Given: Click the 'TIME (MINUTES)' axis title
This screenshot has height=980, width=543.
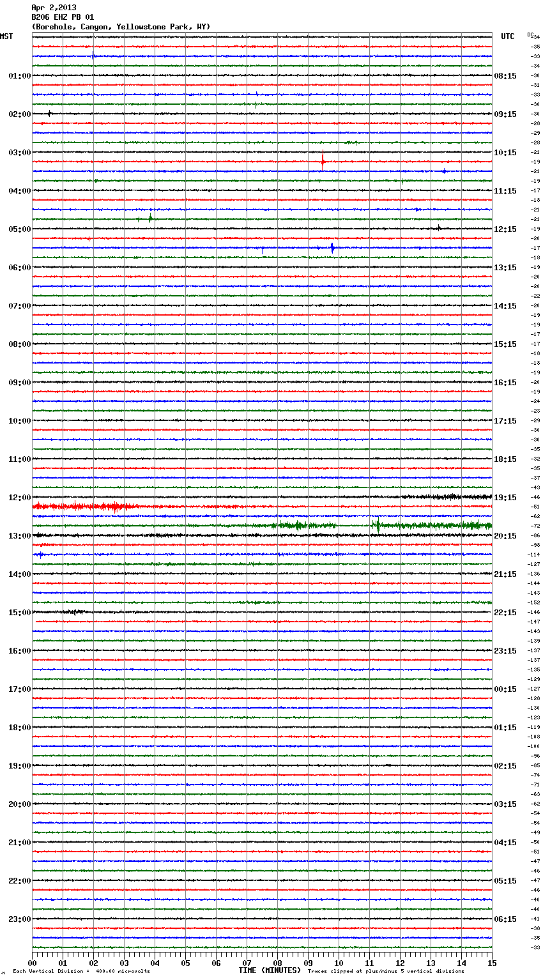Looking at the screenshot, I should click(x=270, y=970).
